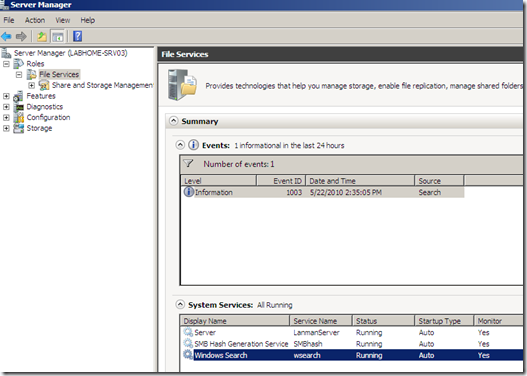
Task: Open the View menu
Action: click(63, 20)
